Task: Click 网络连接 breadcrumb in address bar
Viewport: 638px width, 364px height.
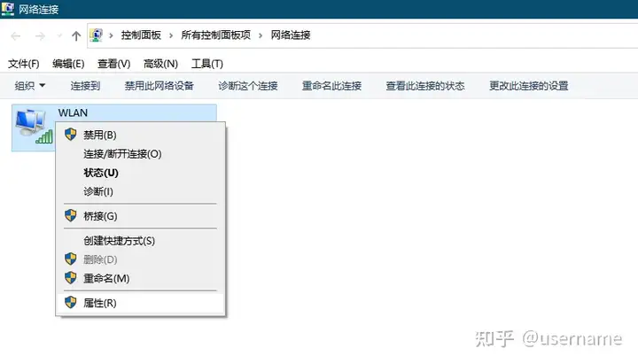Action: [291, 35]
